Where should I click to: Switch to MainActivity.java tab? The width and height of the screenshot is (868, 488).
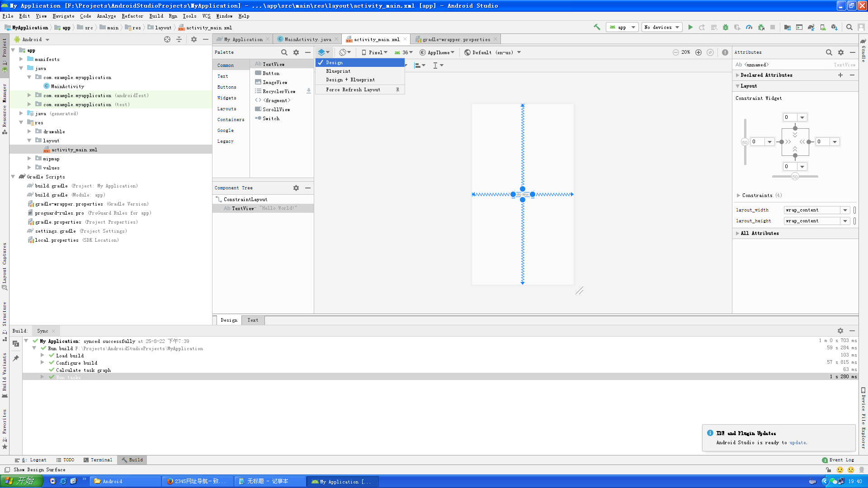pos(307,39)
